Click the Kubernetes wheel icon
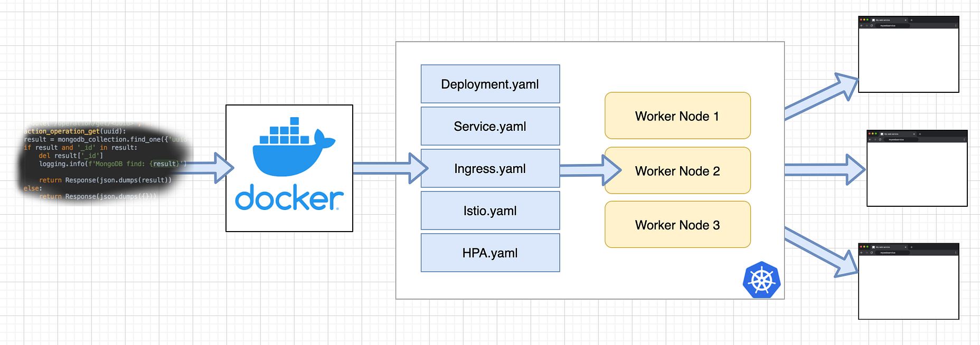 [761, 280]
